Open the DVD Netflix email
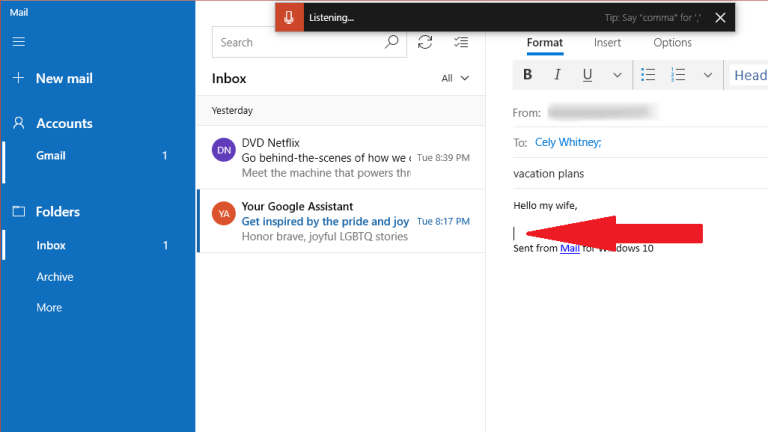This screenshot has height=432, width=768. pyautogui.click(x=341, y=157)
